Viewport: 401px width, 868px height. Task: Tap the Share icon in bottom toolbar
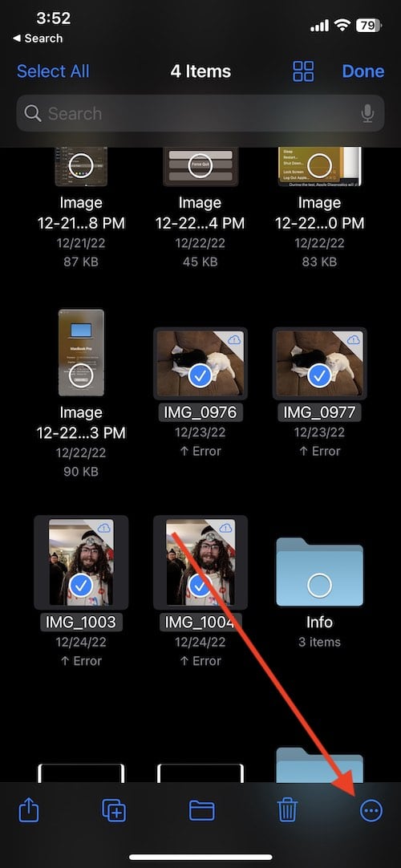point(30,811)
